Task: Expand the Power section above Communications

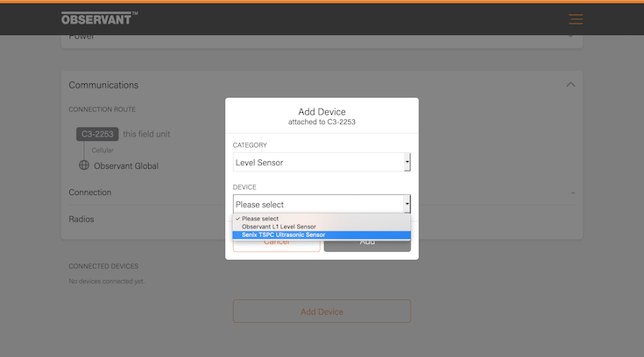Action: (x=81, y=37)
